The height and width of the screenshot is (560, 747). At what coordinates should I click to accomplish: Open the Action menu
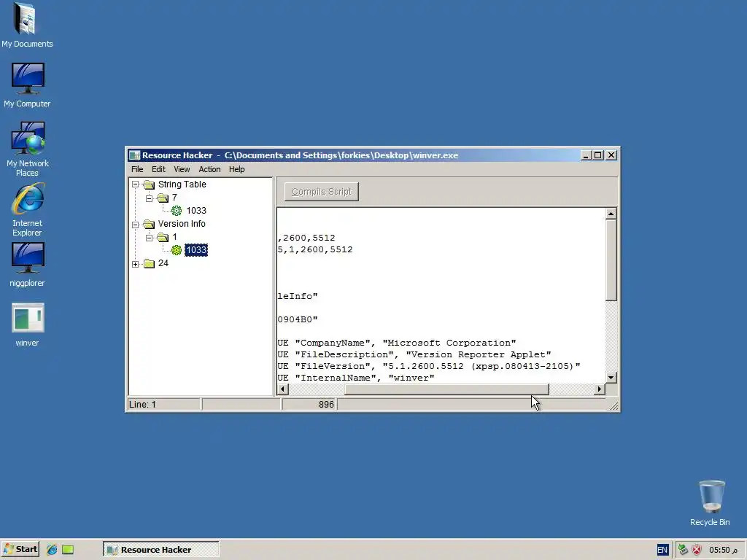coord(209,169)
